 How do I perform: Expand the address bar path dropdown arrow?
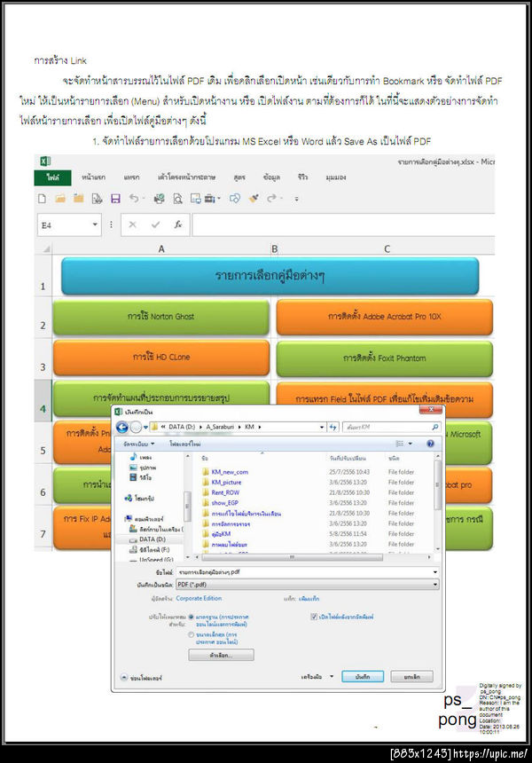point(322,427)
